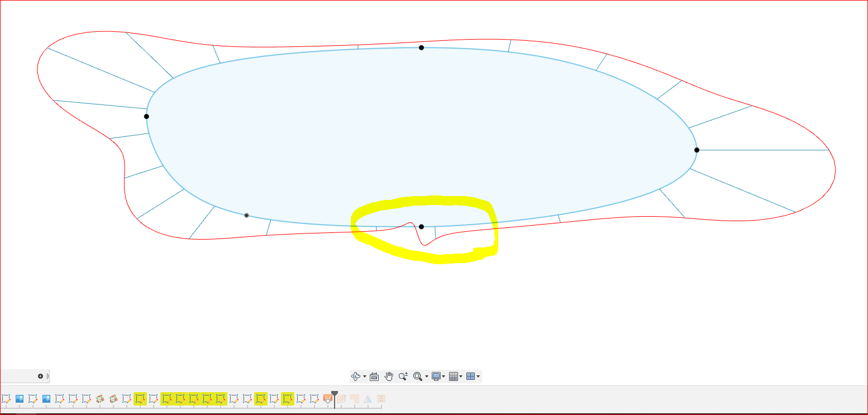Select the bottom black spline point
868x415 pixels.
coord(421,227)
